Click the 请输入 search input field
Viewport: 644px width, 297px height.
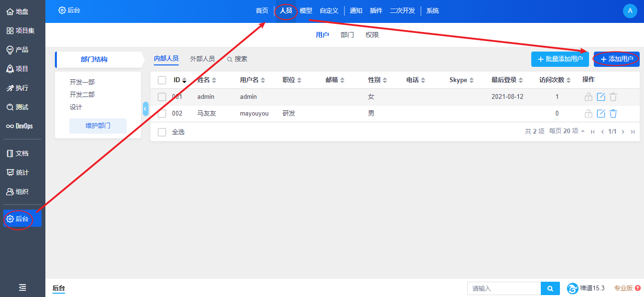(504, 288)
